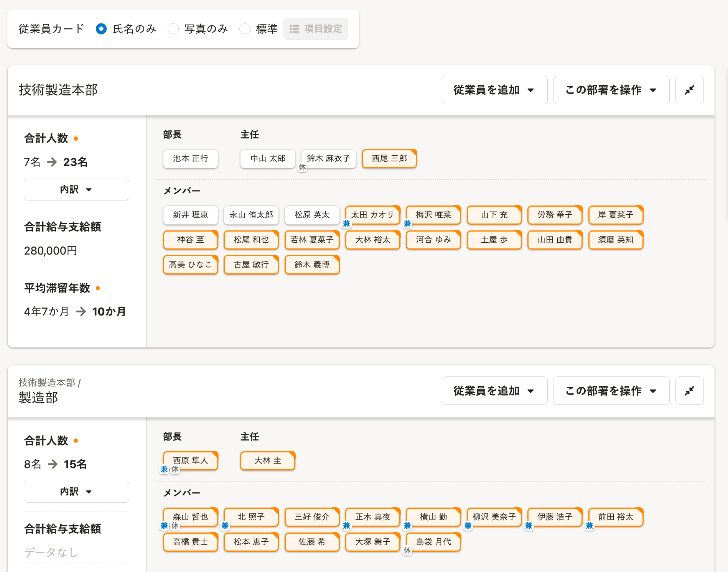Expand 内訳 under 製造部 合計人数
The width and height of the screenshot is (728, 572).
point(76,491)
